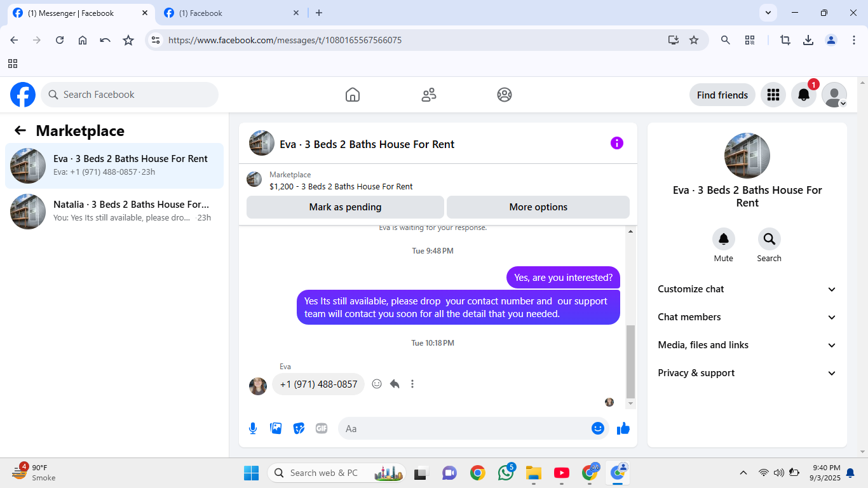Mute the Eva conversation
This screenshot has width=868, height=488.
point(724,239)
